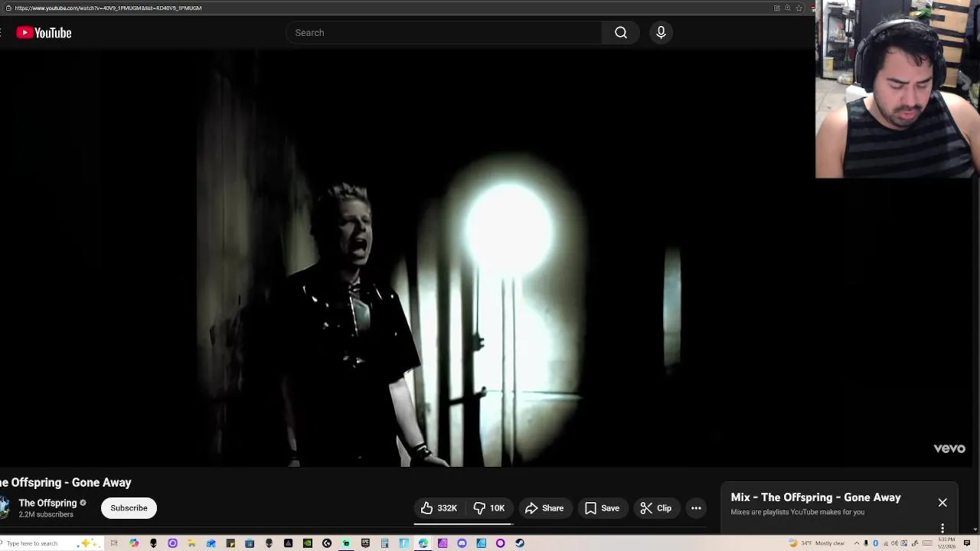Create a Clip of this video
This screenshot has height=551, width=980.
(656, 508)
